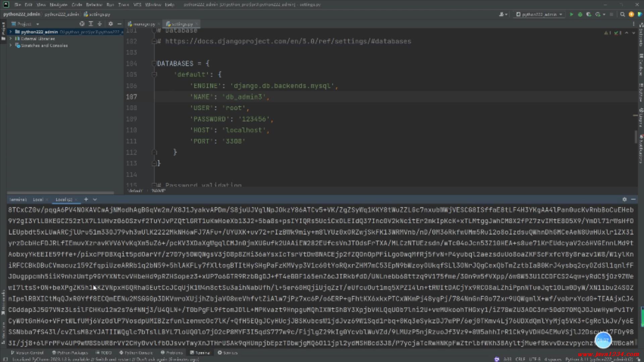
Task: Run with coverage icon in toolbar
Action: [589, 14]
